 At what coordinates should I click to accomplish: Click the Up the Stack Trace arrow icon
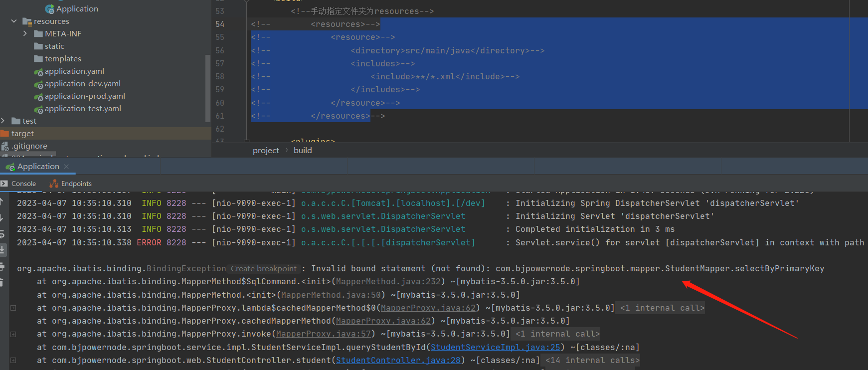pyautogui.click(x=1, y=202)
